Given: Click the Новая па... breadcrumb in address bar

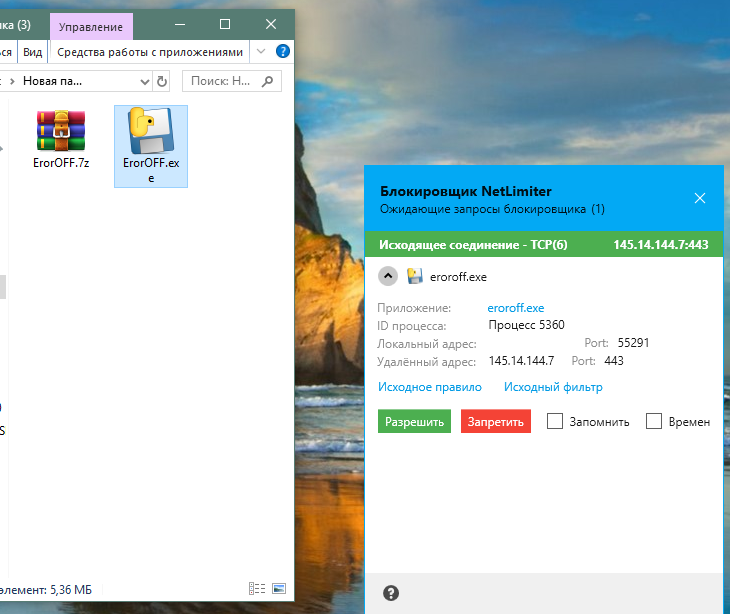Looking at the screenshot, I should (53, 81).
